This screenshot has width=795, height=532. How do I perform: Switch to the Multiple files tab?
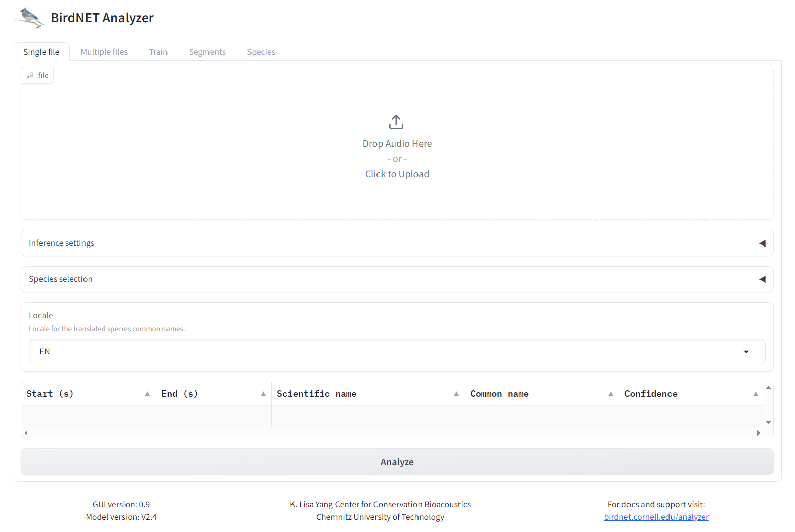coord(104,52)
